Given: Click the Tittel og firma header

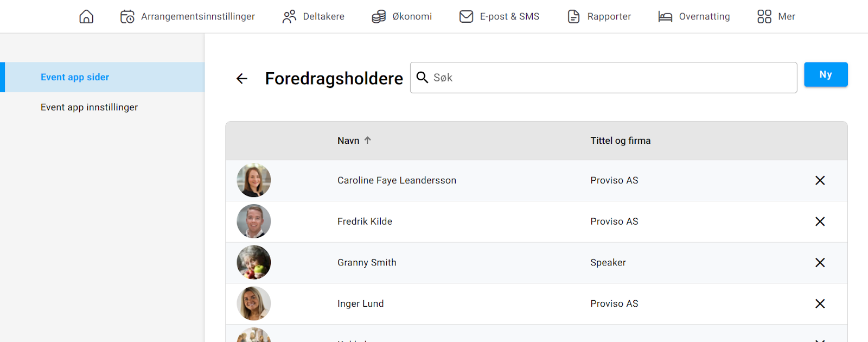Looking at the screenshot, I should pyautogui.click(x=621, y=141).
